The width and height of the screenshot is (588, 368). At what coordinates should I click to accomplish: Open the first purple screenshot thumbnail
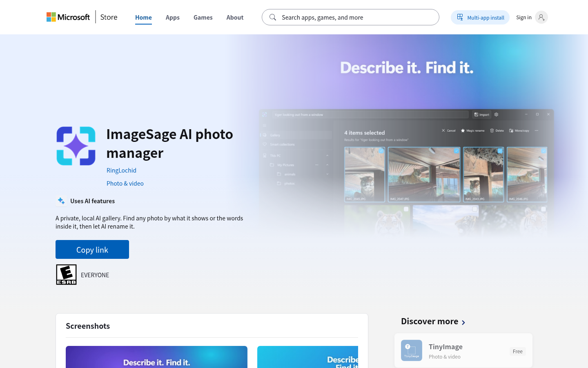click(156, 357)
